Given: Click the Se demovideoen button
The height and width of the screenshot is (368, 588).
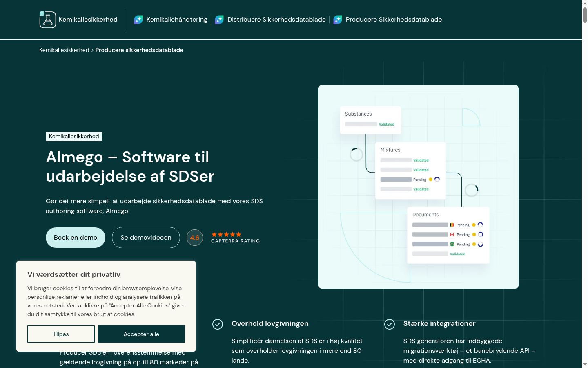Looking at the screenshot, I should click(x=146, y=238).
